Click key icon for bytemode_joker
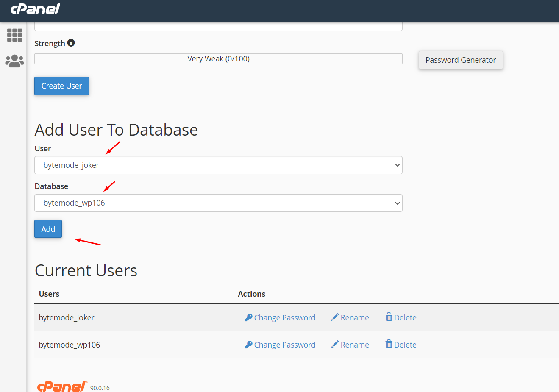The width and height of the screenshot is (559, 392). point(248,317)
